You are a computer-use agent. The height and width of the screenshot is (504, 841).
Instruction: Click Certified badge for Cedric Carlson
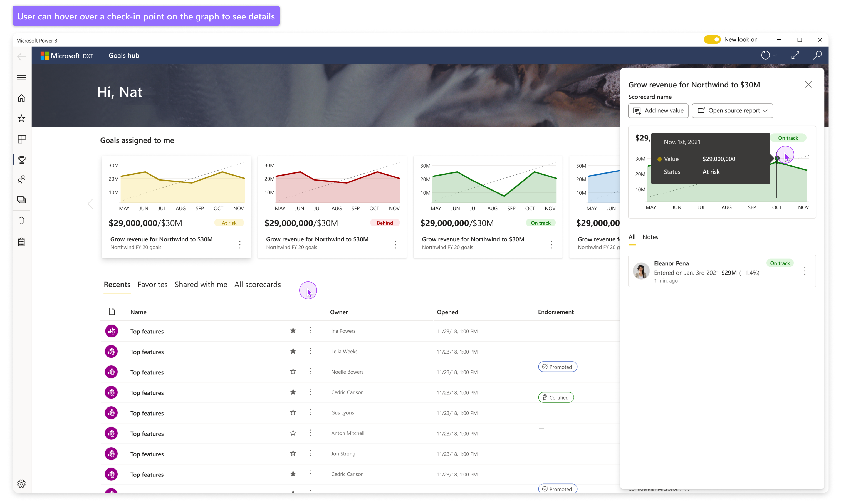point(556,397)
